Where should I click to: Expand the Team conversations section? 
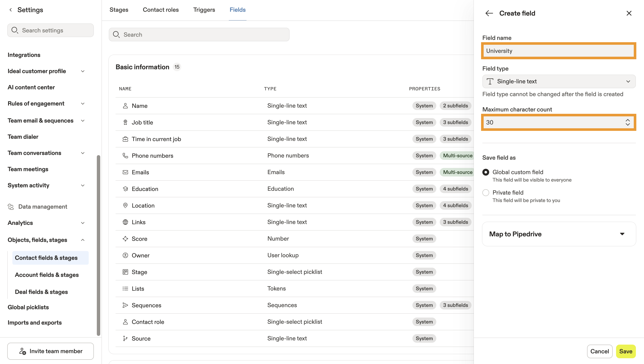tap(83, 153)
